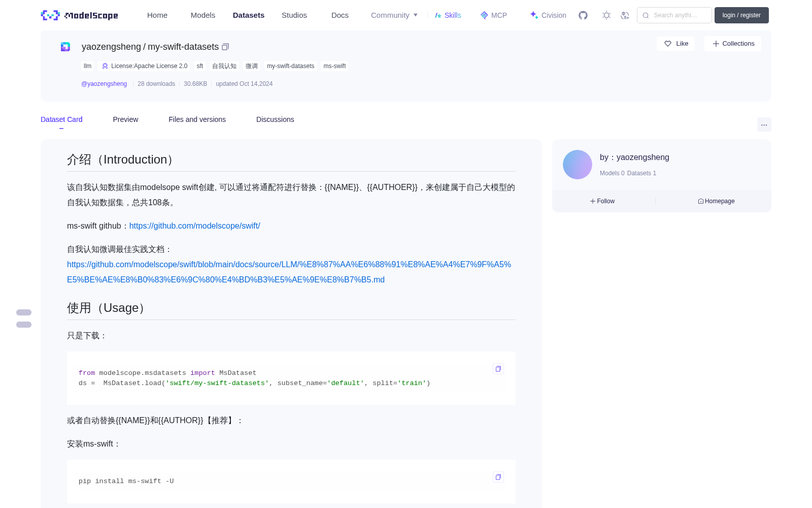Open the Studios navigation item
The image size is (812, 508).
294,15
